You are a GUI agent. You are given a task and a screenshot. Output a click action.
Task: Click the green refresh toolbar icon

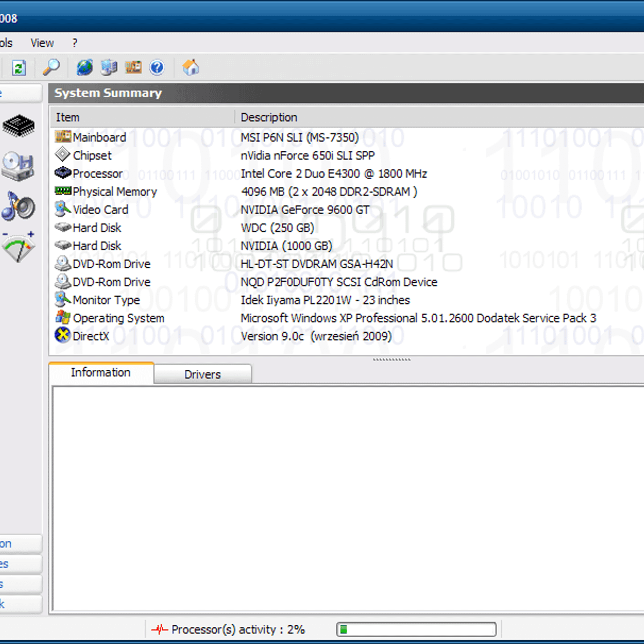(x=19, y=68)
